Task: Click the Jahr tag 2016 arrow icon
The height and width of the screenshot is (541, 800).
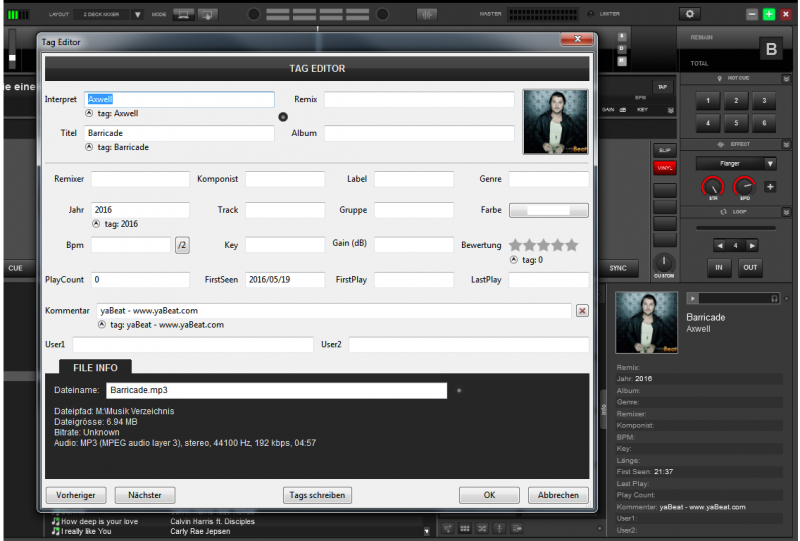Action: 97,224
